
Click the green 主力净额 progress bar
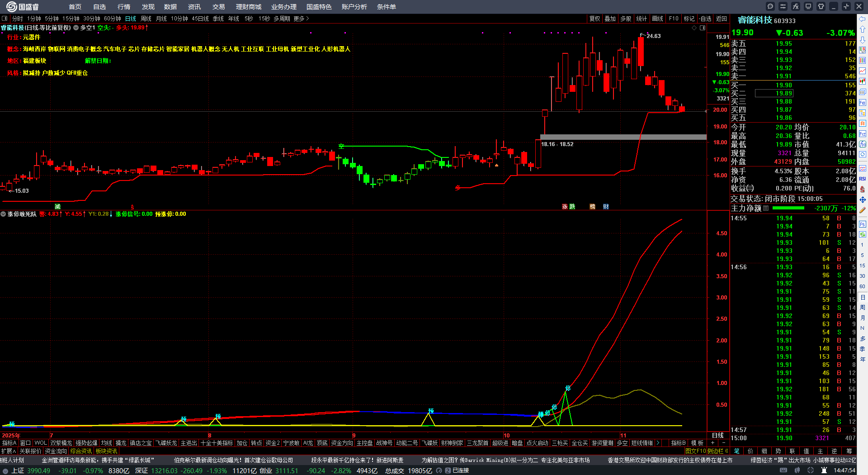[788, 208]
